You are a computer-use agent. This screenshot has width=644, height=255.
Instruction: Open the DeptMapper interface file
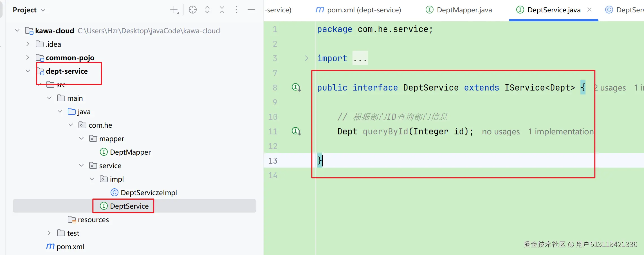130,152
